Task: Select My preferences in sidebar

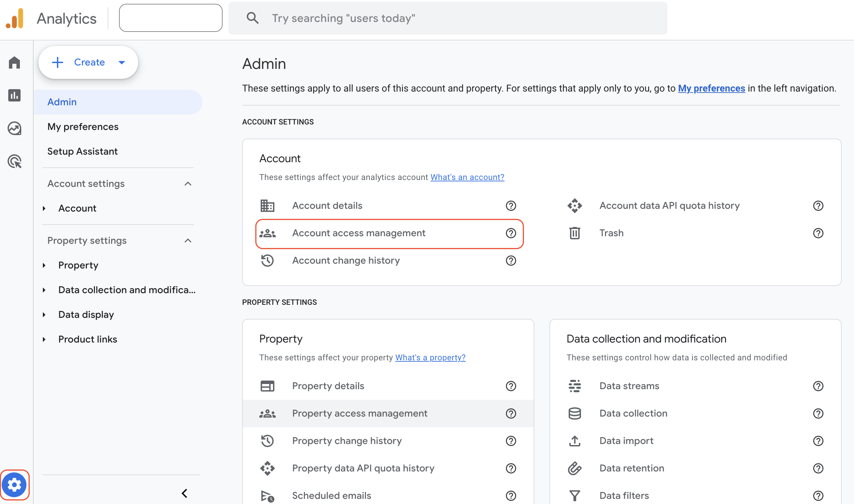Action: pos(83,127)
